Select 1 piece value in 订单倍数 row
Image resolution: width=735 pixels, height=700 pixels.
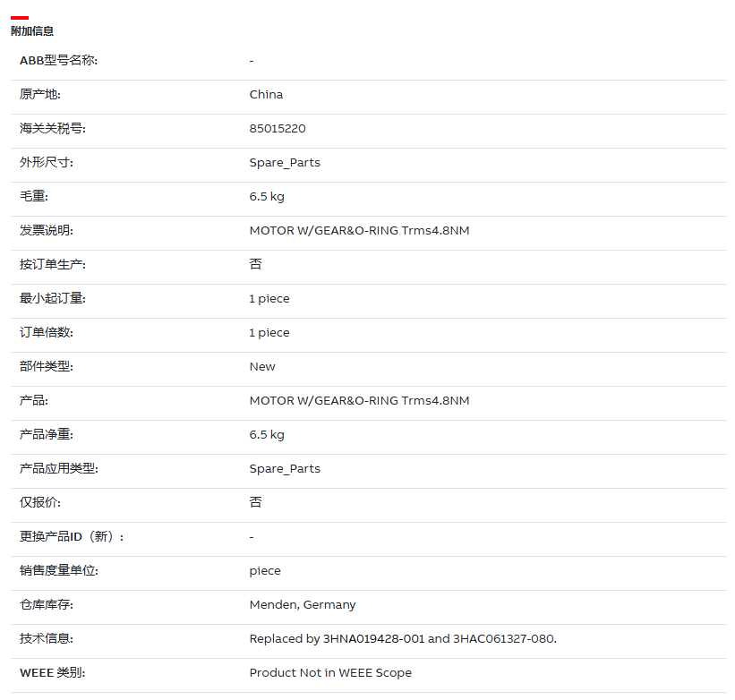coord(269,333)
